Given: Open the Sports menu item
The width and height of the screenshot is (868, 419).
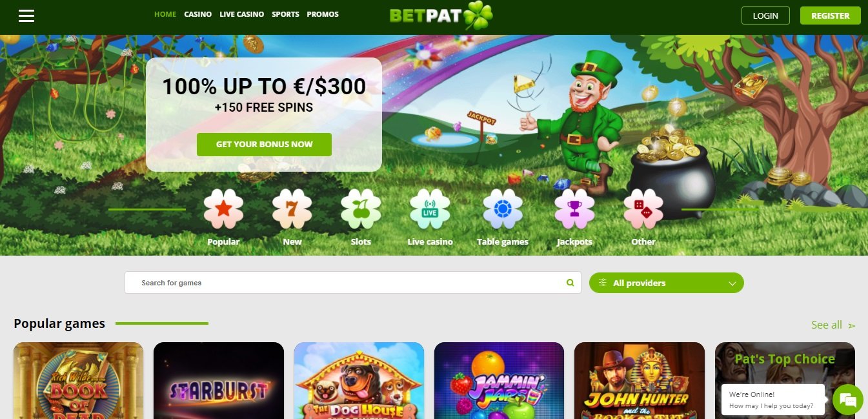Looking at the screenshot, I should point(285,14).
